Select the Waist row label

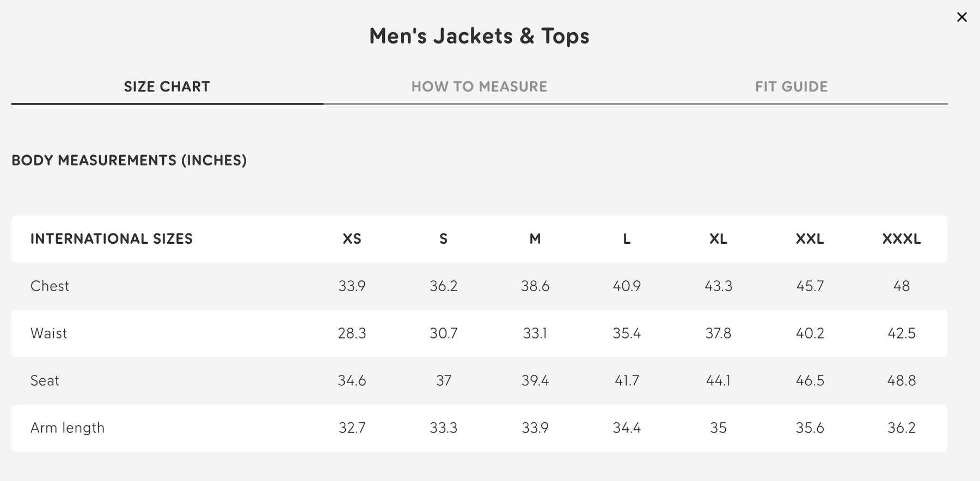tap(48, 334)
